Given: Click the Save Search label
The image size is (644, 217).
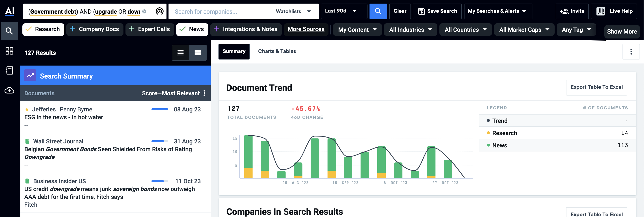Looking at the screenshot, I should click(x=442, y=11).
